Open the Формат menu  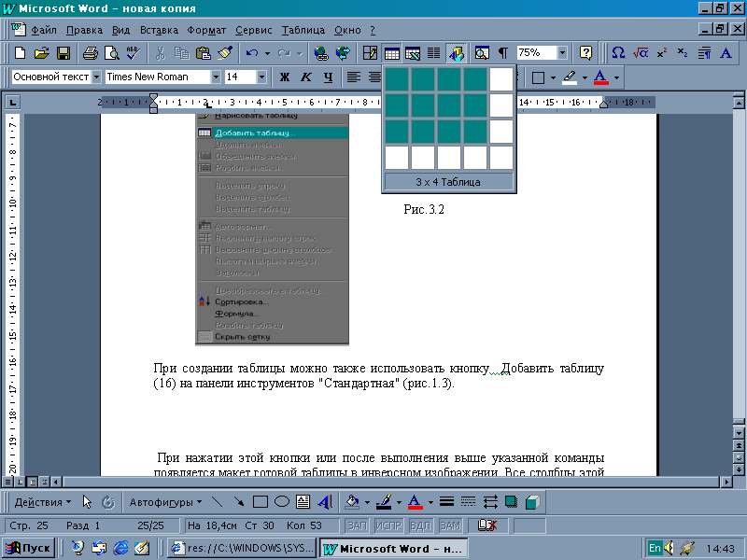tap(206, 30)
